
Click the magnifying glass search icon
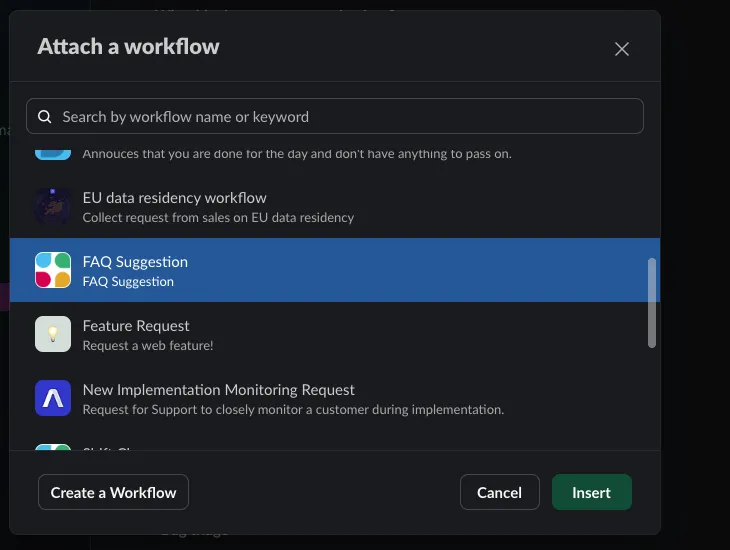tap(45, 117)
